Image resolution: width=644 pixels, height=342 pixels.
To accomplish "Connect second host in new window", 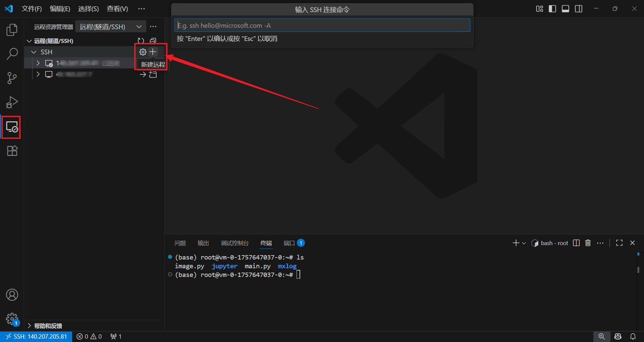I will (153, 74).
